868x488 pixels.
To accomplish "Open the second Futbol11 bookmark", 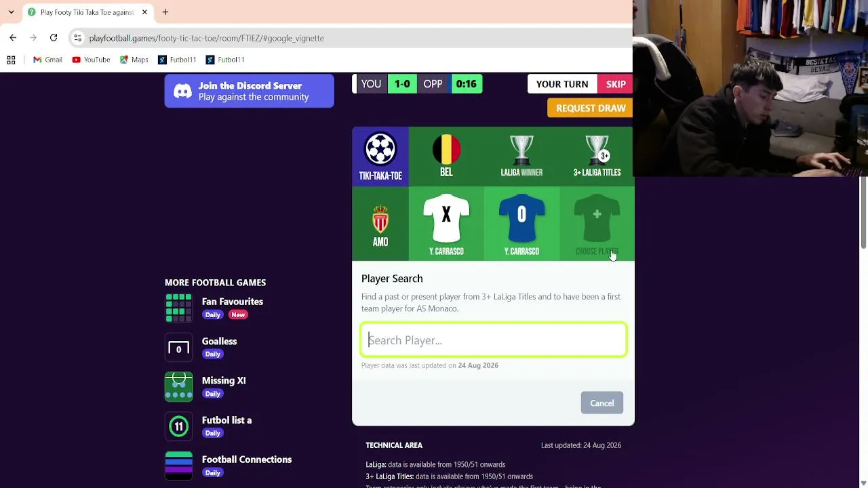I will (x=225, y=60).
